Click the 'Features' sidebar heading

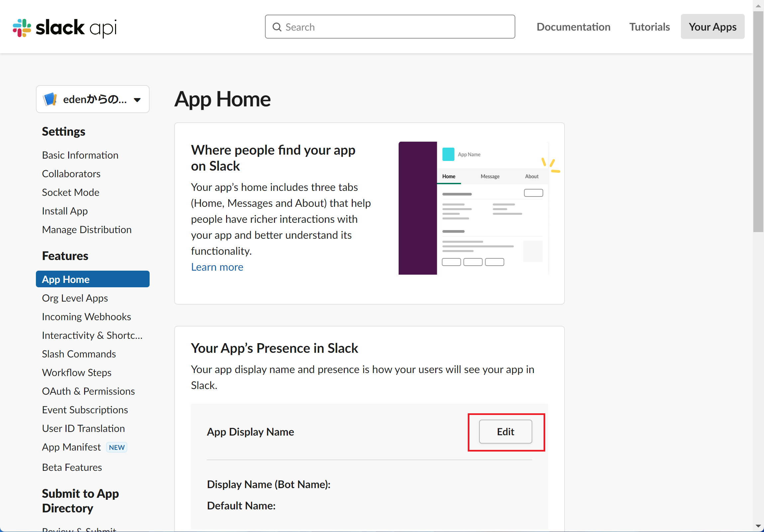65,256
